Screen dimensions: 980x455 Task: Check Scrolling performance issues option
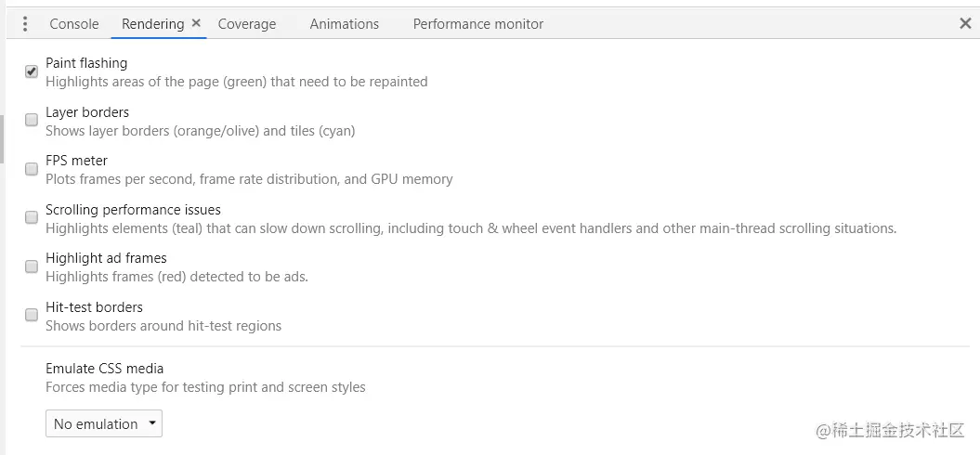(32, 217)
